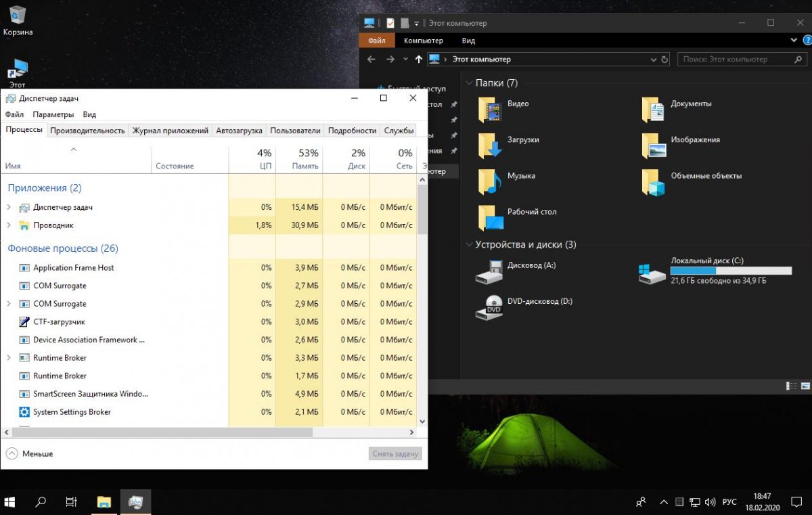This screenshot has height=515, width=812.
Task: Open the Документы folder in Explorer
Action: coord(654,110)
